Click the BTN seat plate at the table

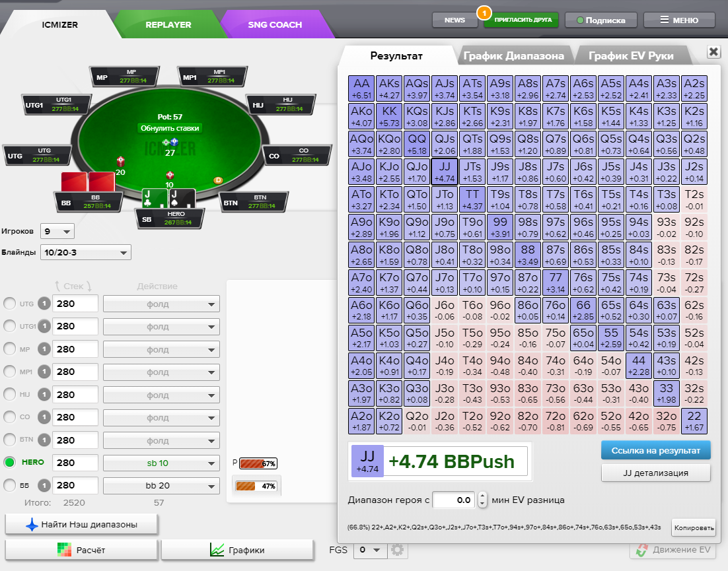coord(254,202)
